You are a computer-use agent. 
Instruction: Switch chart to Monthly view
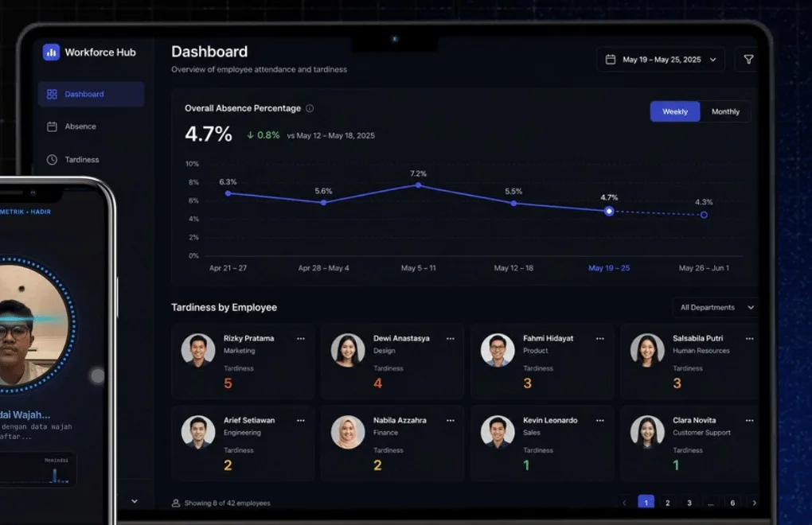click(725, 111)
